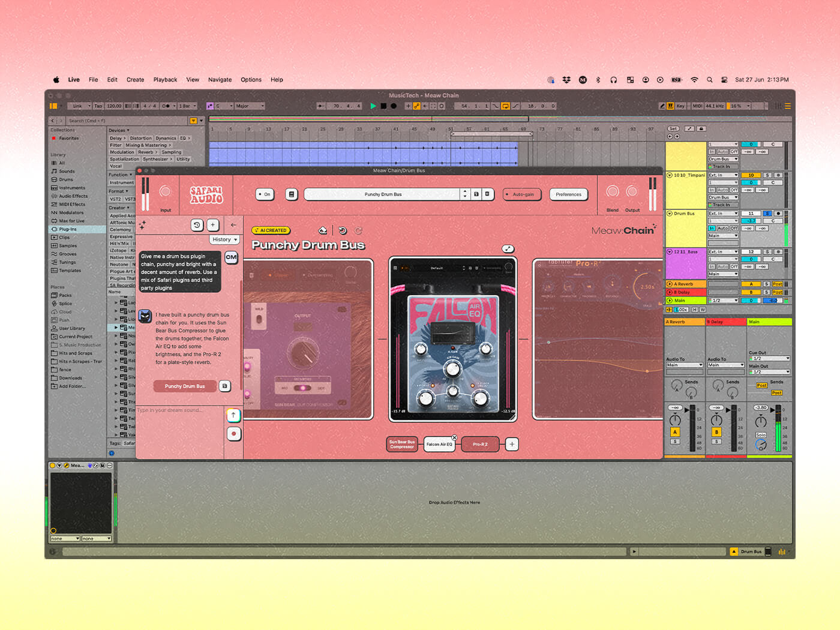Step through presets with the Punchy Drum Bus arrows

464,194
